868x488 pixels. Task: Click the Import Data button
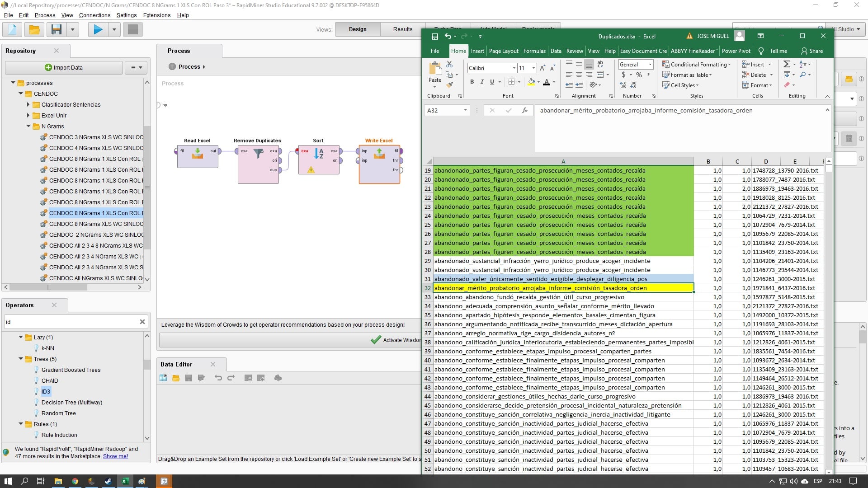(64, 68)
